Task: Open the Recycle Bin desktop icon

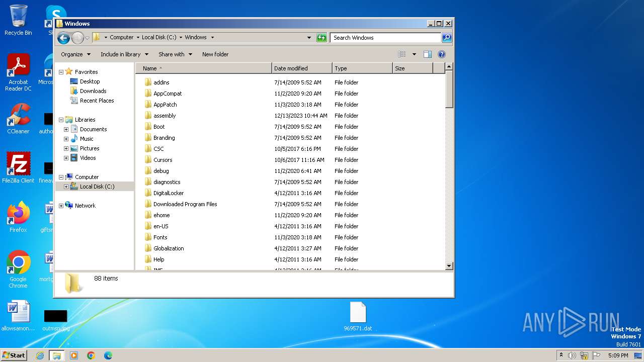Action: [18, 20]
